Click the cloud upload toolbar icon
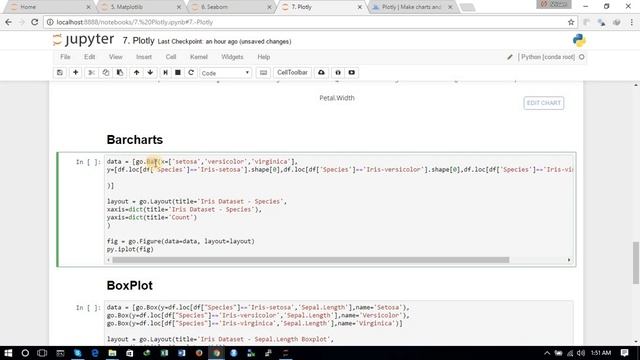 322,73
